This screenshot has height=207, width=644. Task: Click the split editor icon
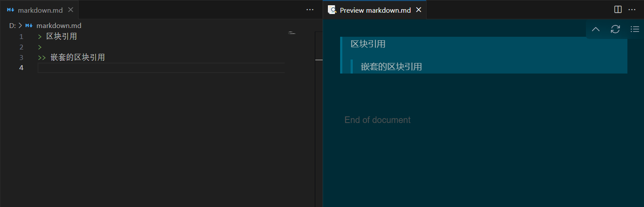(618, 10)
